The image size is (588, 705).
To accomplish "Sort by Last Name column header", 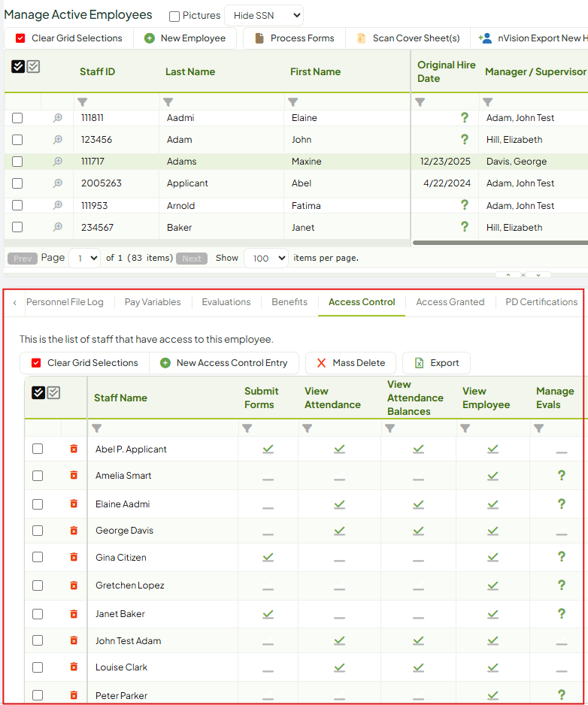I will (190, 71).
